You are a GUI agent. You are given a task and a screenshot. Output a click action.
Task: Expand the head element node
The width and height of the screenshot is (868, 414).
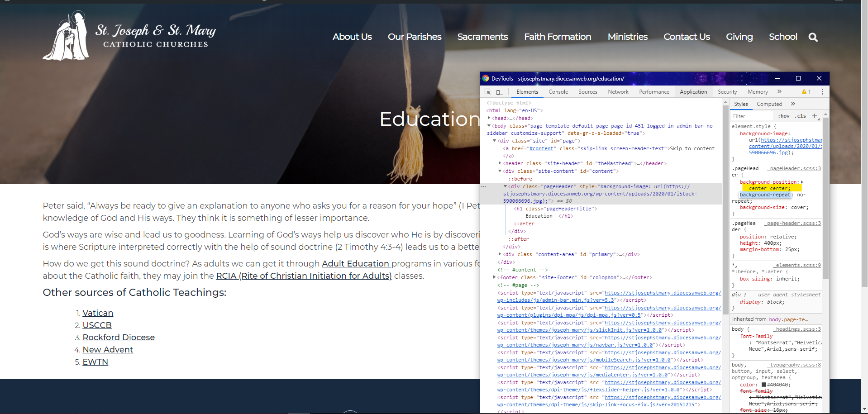489,118
